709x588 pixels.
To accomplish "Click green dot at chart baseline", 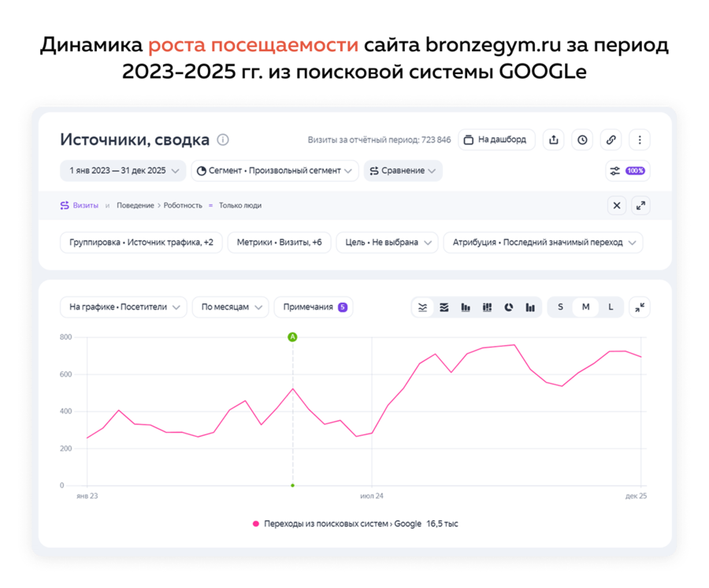I will [292, 486].
